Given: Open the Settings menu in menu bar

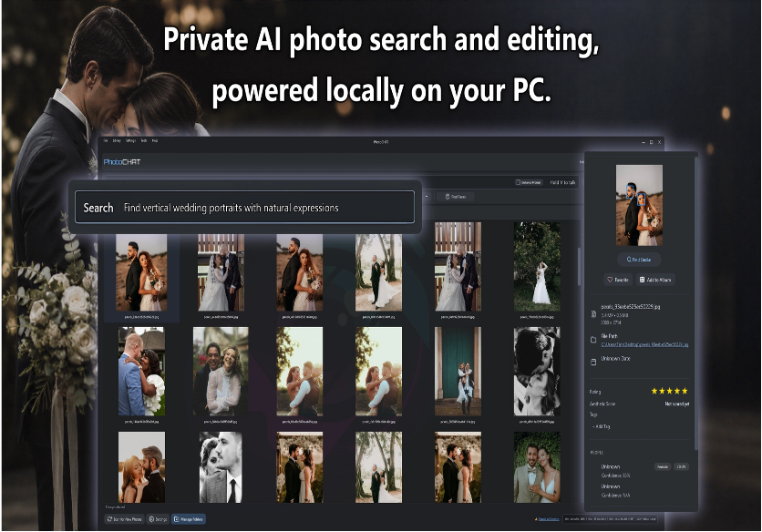Looking at the screenshot, I should (x=130, y=141).
